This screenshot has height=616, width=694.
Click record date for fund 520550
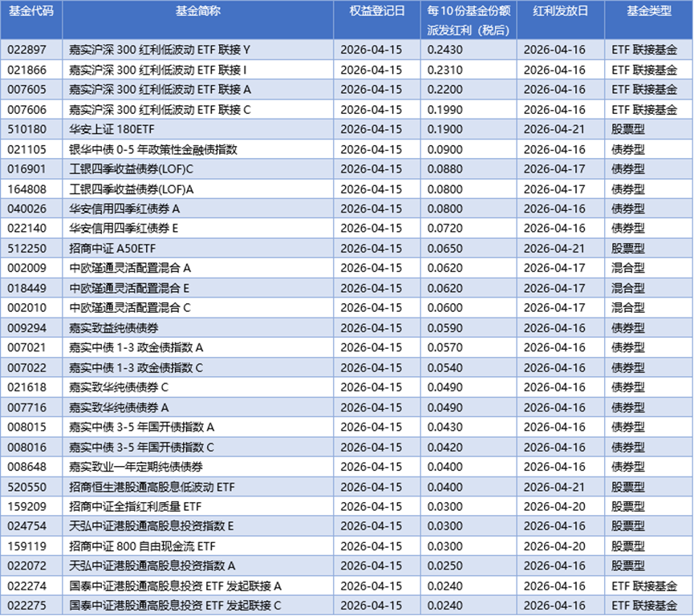tap(371, 488)
